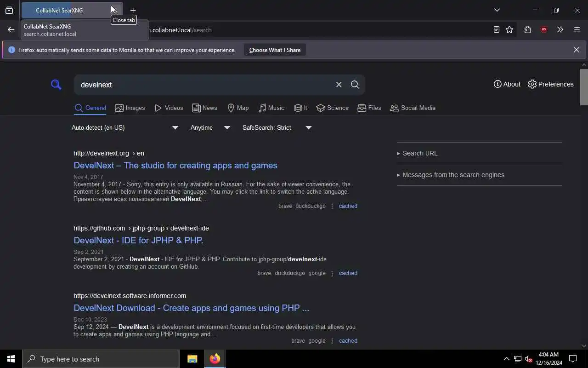Open the list all tabs chevron

(497, 10)
